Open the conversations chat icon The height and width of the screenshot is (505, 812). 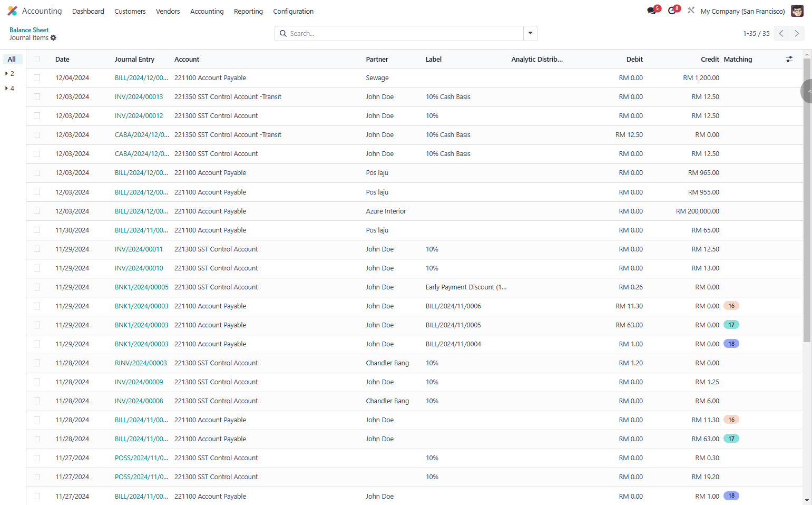point(652,11)
